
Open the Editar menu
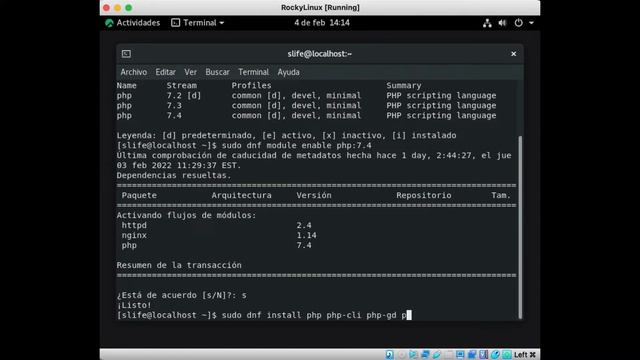(x=165, y=72)
